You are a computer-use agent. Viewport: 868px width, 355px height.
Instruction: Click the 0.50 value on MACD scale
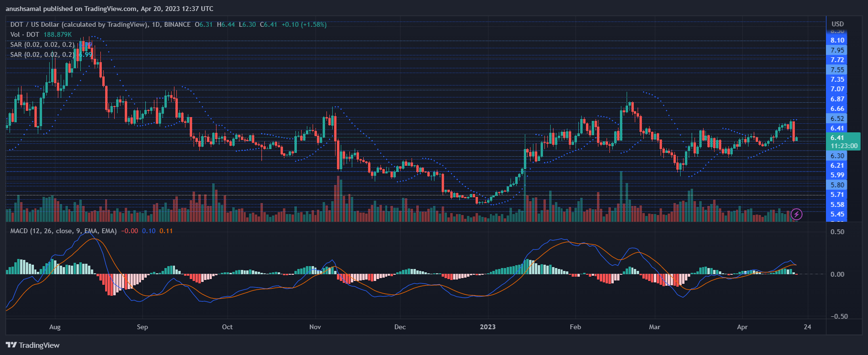(x=837, y=232)
